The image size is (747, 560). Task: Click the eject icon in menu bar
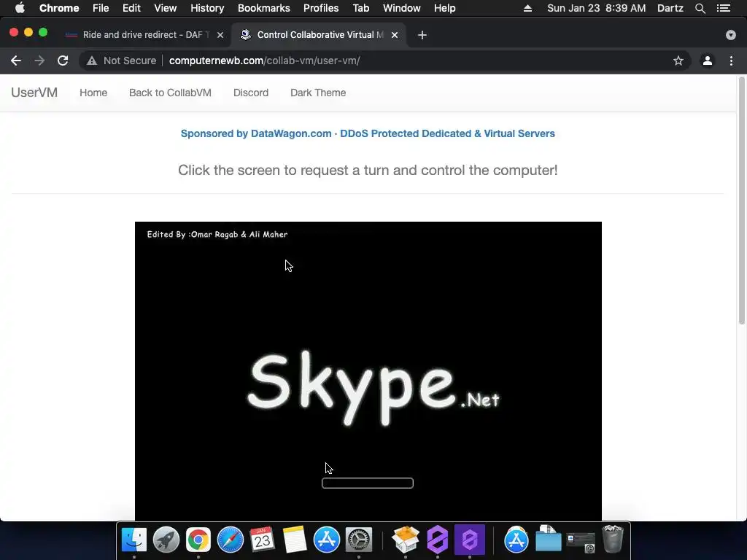coord(527,8)
